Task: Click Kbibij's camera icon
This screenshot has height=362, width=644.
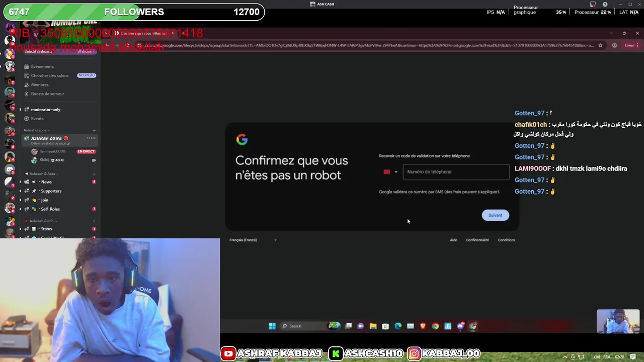Action: click(x=94, y=160)
